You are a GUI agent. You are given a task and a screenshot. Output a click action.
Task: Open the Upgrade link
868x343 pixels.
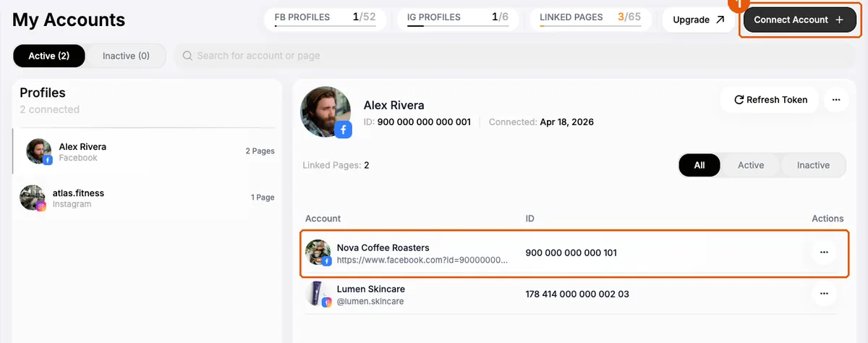click(699, 20)
